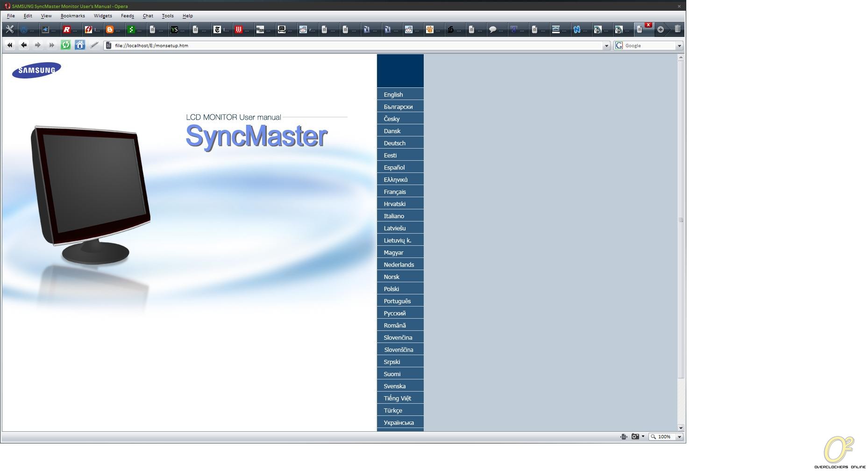
Task: Go to the Home page icon
Action: pyautogui.click(x=80, y=45)
